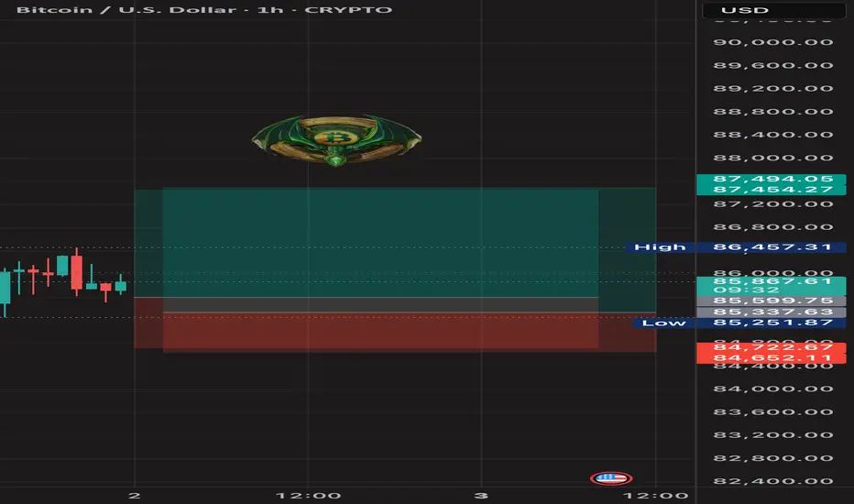
Task: Click the 88,000.00 price axis label
Action: pos(773,158)
